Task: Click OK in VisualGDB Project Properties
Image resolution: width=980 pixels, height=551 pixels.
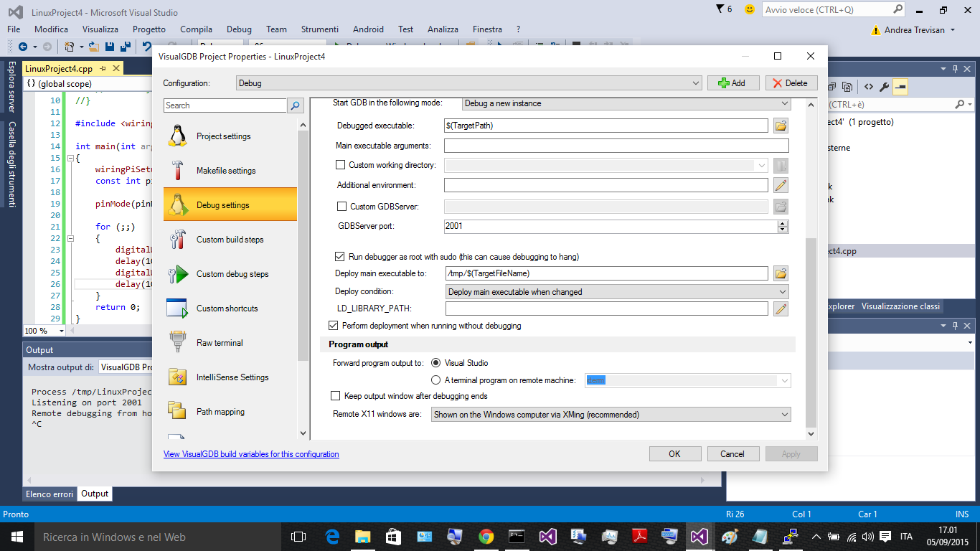Action: coord(675,453)
